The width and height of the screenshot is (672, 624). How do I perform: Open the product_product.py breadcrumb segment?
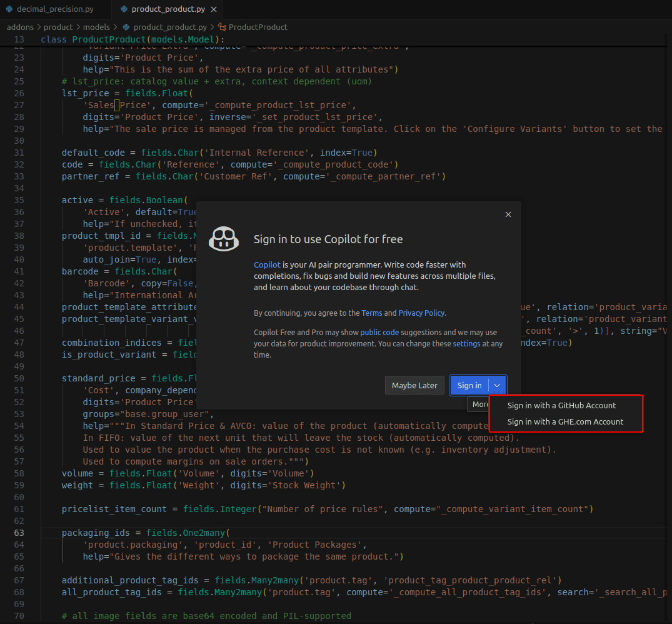tap(169, 27)
